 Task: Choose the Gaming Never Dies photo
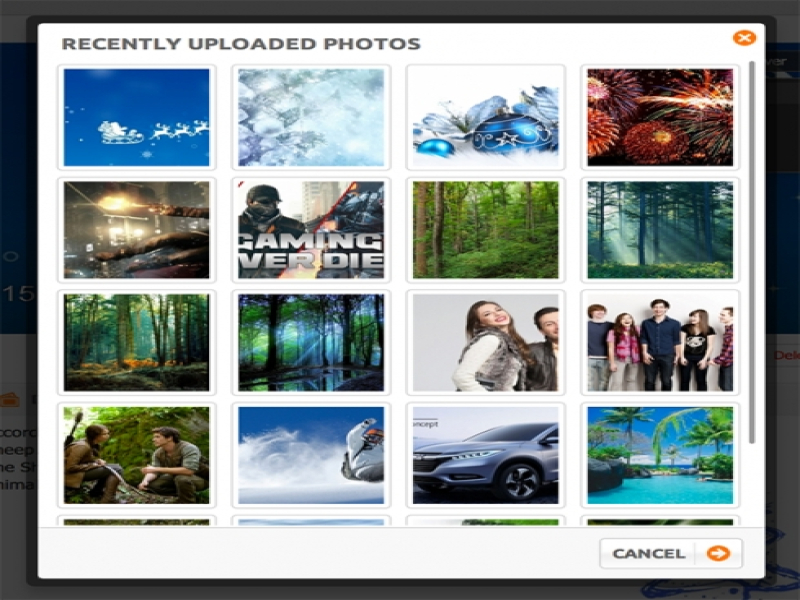(311, 230)
